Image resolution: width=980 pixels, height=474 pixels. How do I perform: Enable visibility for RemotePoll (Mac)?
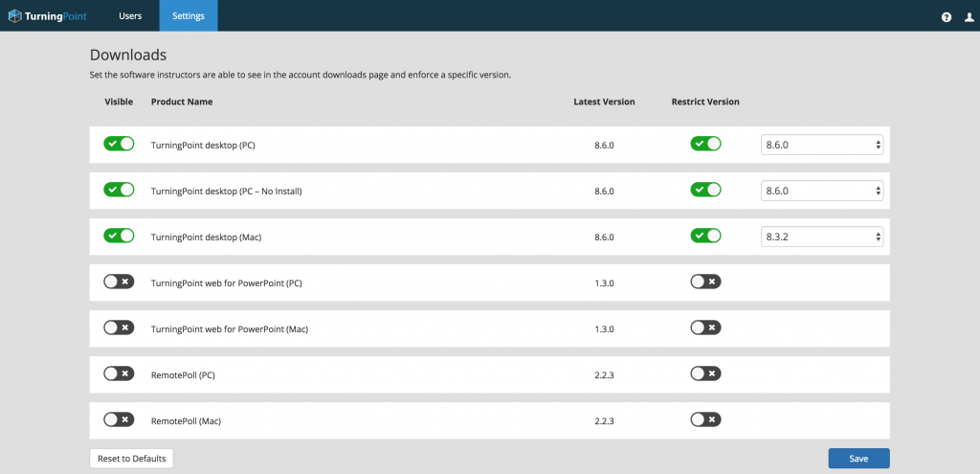(x=119, y=419)
